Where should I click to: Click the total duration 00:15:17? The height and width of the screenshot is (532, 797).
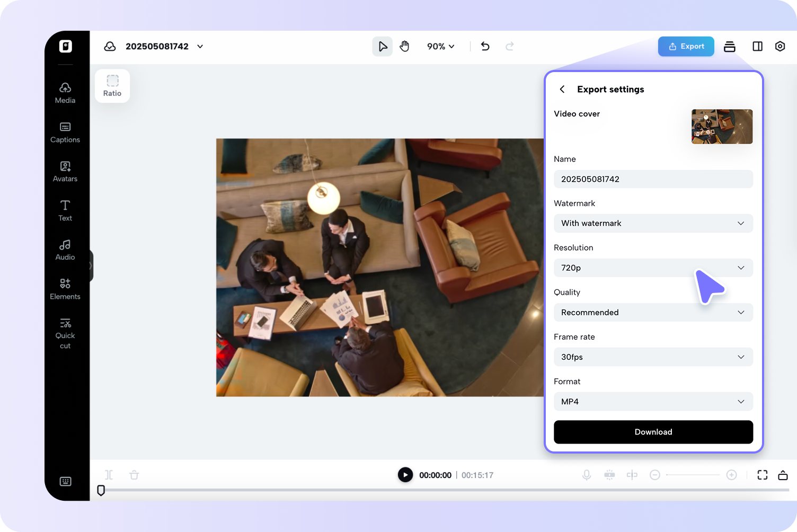coord(477,475)
